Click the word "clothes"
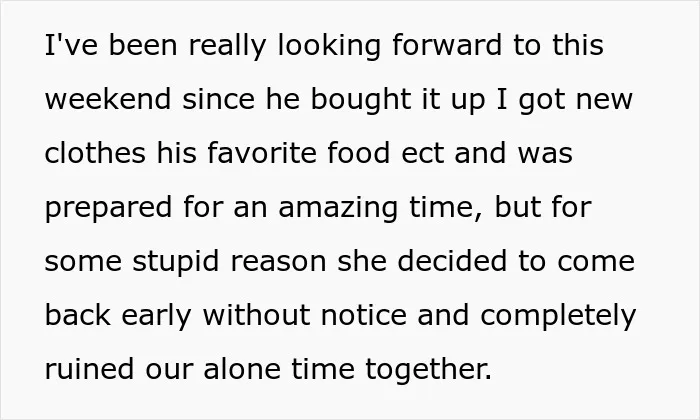Image resolution: width=700 pixels, height=420 pixels. point(95,153)
